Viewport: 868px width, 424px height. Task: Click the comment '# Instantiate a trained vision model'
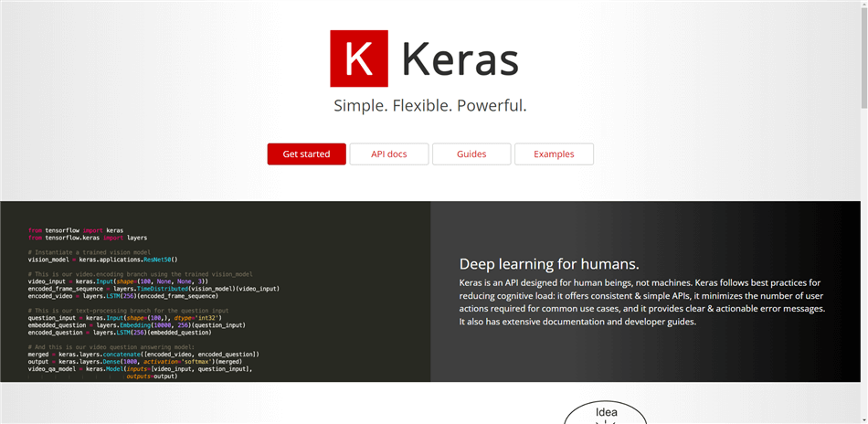90,252
